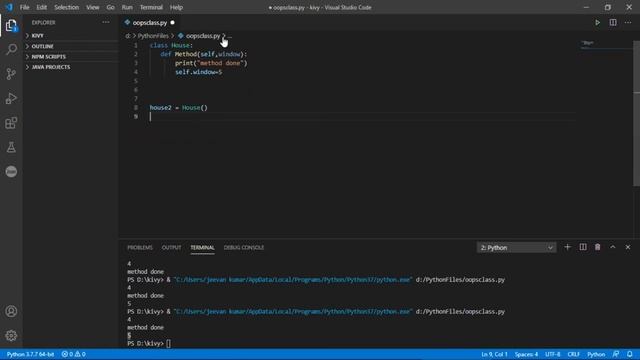Open the Accounts icon in activity bar
640x360 pixels.
(11, 311)
